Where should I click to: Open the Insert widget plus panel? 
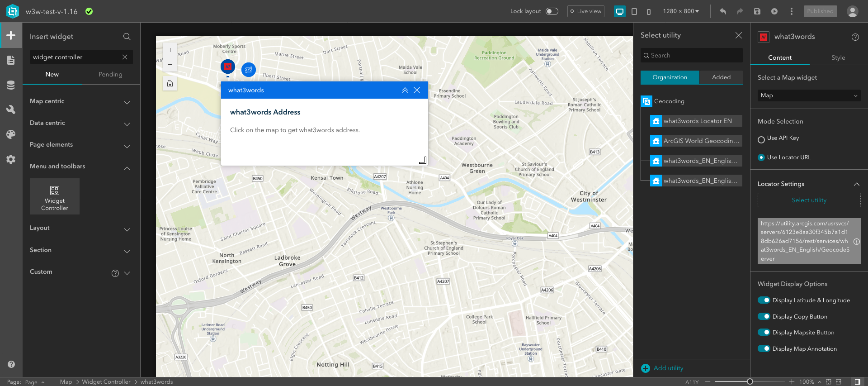[11, 35]
